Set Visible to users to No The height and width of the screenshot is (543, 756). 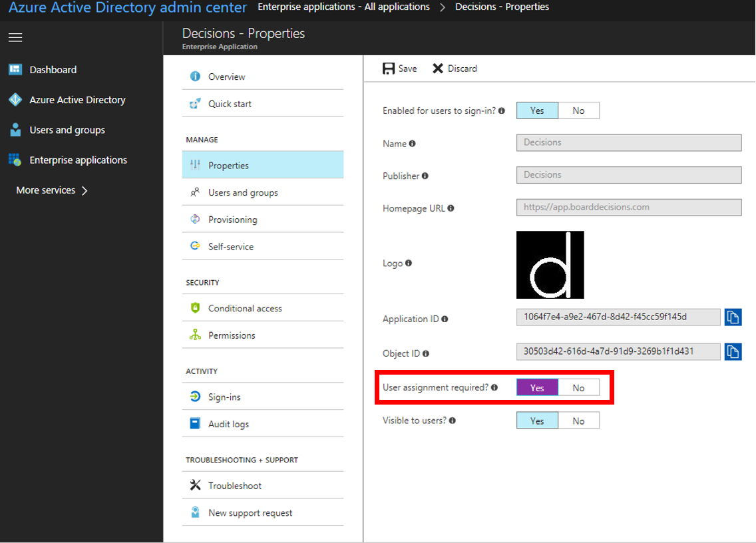578,421
